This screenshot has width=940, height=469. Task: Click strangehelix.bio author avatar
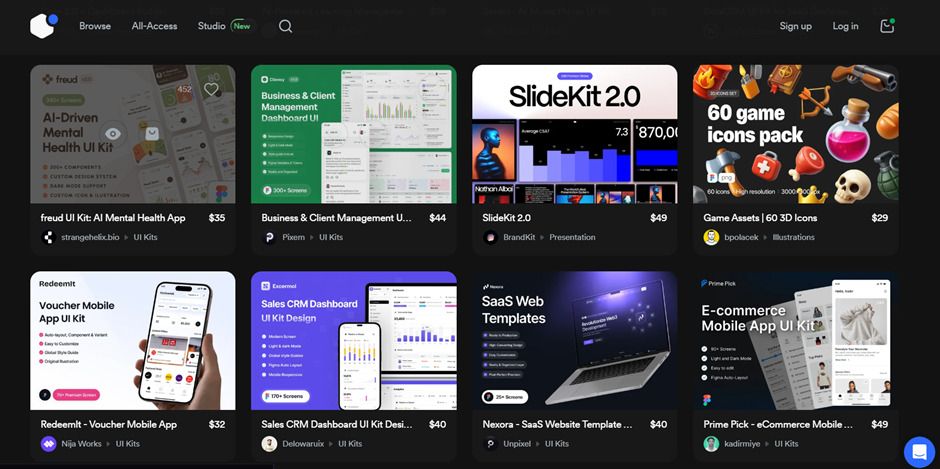(x=48, y=237)
